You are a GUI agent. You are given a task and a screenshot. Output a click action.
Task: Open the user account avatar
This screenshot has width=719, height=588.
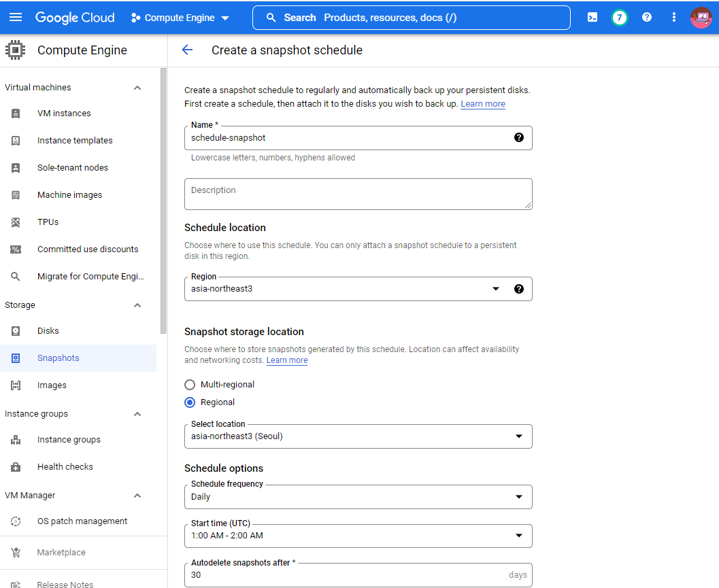pyautogui.click(x=701, y=18)
